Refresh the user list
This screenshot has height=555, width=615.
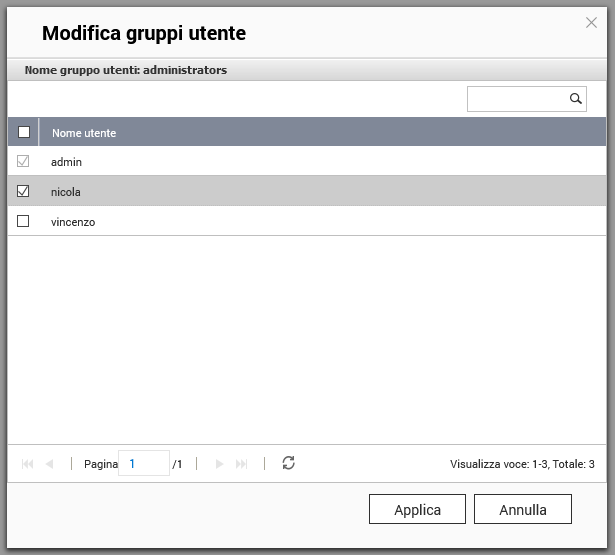[288, 463]
